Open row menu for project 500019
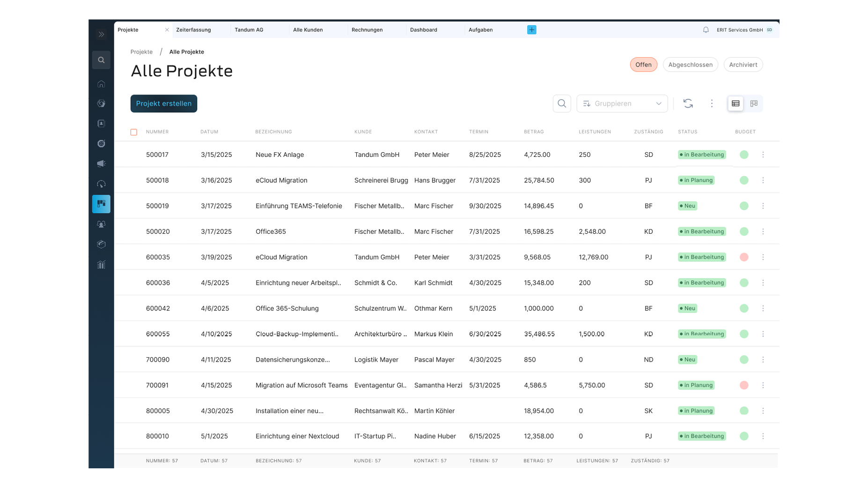868x488 pixels. click(763, 206)
